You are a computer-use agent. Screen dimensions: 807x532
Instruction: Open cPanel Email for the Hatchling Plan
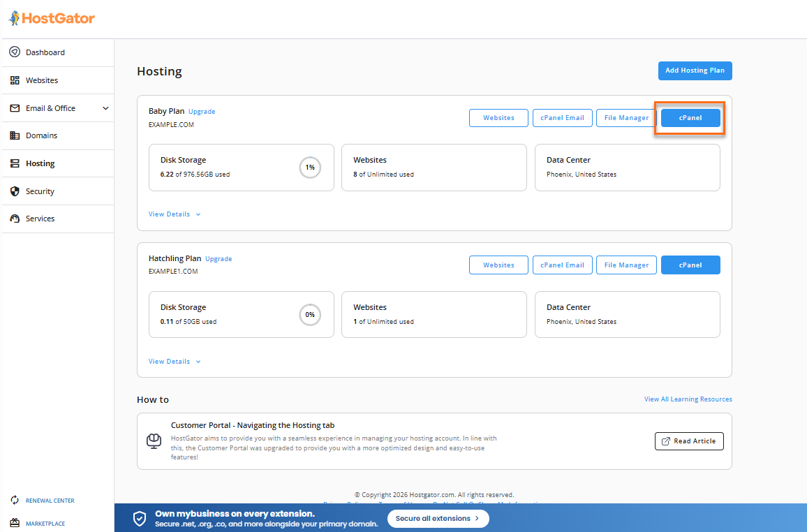[x=562, y=265]
